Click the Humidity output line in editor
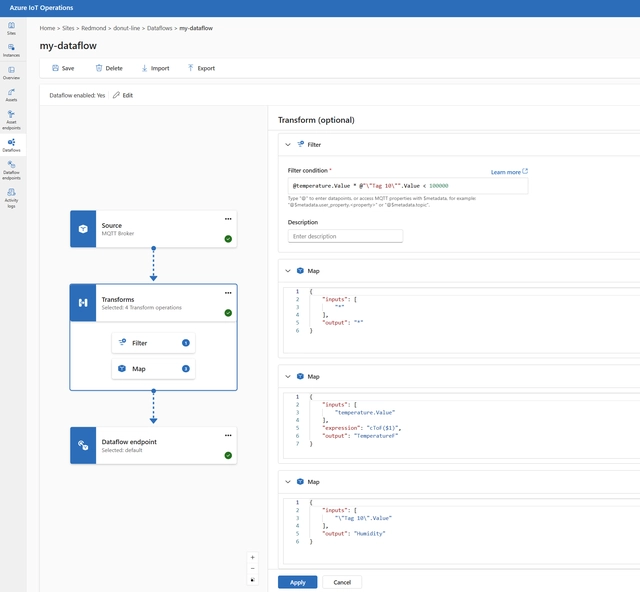 [x=353, y=534]
